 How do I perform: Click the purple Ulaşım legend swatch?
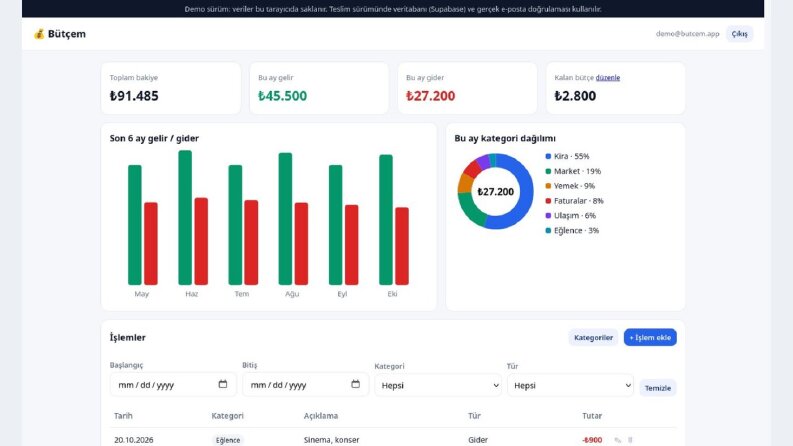tap(548, 215)
